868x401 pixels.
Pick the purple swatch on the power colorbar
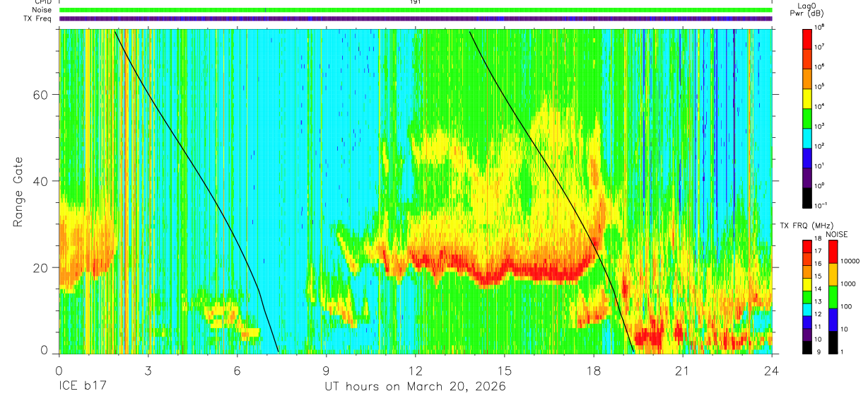807,178
